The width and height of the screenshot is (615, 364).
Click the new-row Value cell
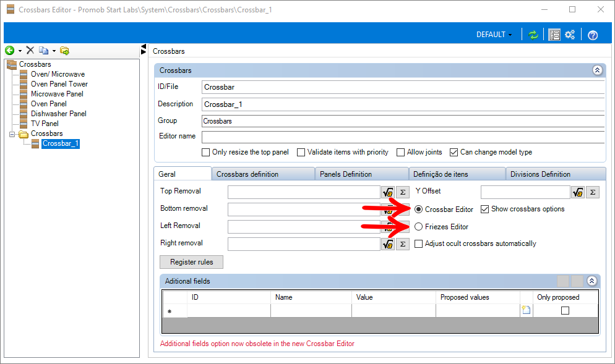coord(394,311)
